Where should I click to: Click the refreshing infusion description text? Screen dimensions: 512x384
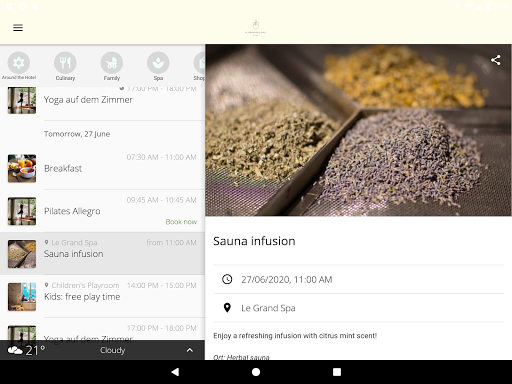pyautogui.click(x=295, y=336)
